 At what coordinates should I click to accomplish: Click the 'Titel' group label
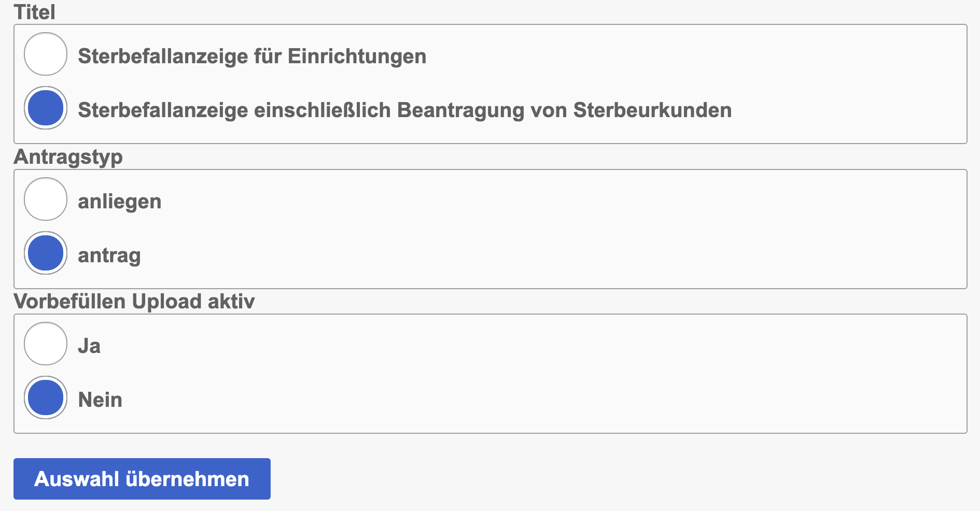point(32,9)
